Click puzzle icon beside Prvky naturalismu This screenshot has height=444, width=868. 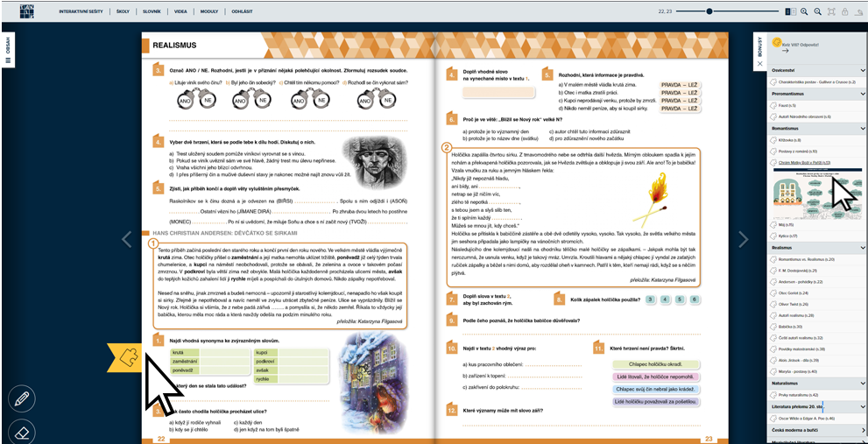[773, 395]
